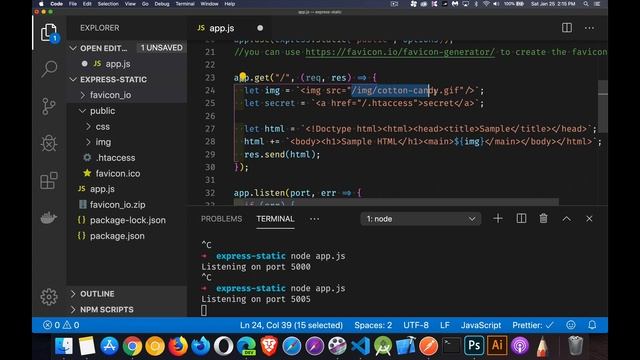Open Terminal app from the dock
The image size is (640, 360).
tap(451, 346)
